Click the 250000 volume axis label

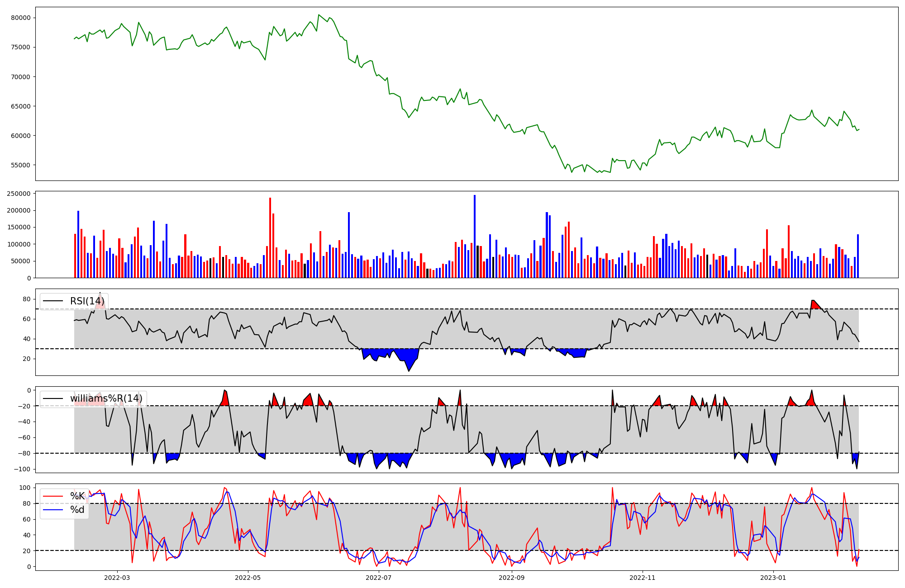click(x=19, y=194)
